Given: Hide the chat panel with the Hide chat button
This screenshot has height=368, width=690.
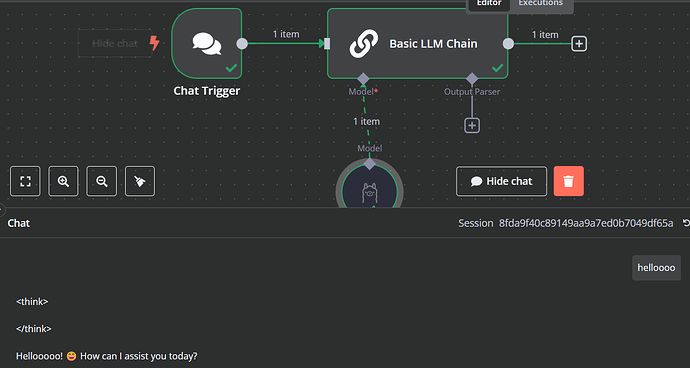Looking at the screenshot, I should click(x=502, y=181).
